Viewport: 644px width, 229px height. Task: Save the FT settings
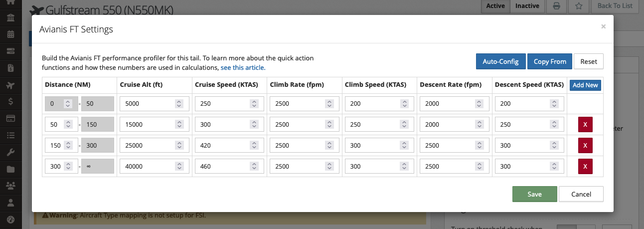coord(534,194)
